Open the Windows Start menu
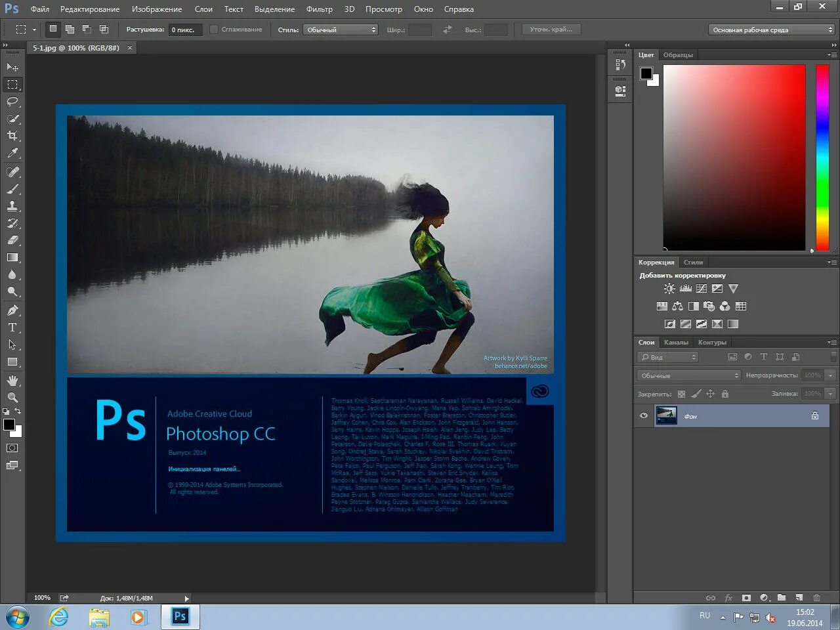The width and height of the screenshot is (840, 630). (18, 618)
